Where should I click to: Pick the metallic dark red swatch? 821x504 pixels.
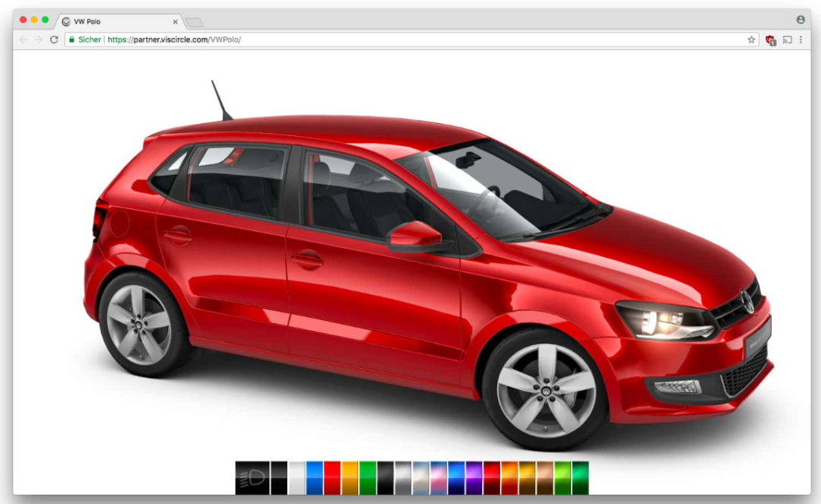coord(492,477)
